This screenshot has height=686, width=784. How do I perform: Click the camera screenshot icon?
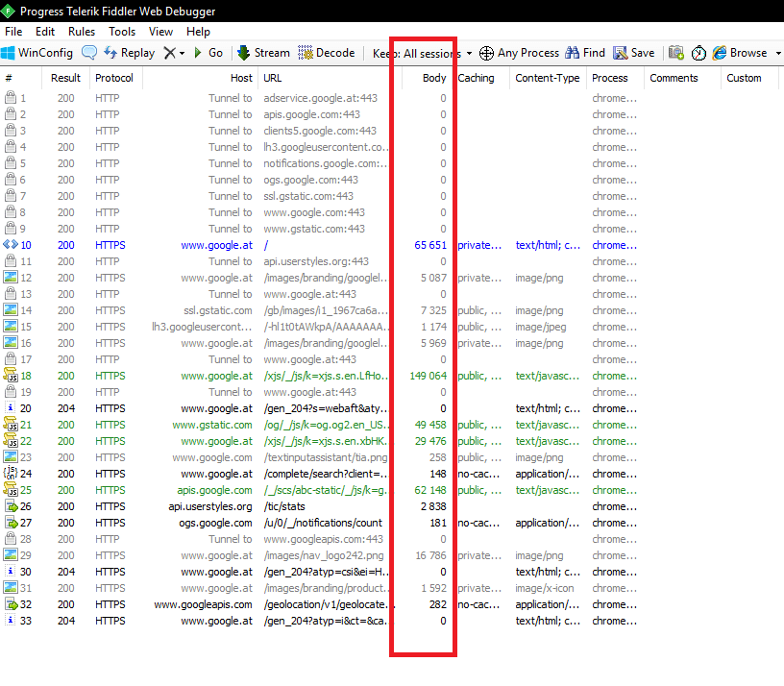point(676,53)
